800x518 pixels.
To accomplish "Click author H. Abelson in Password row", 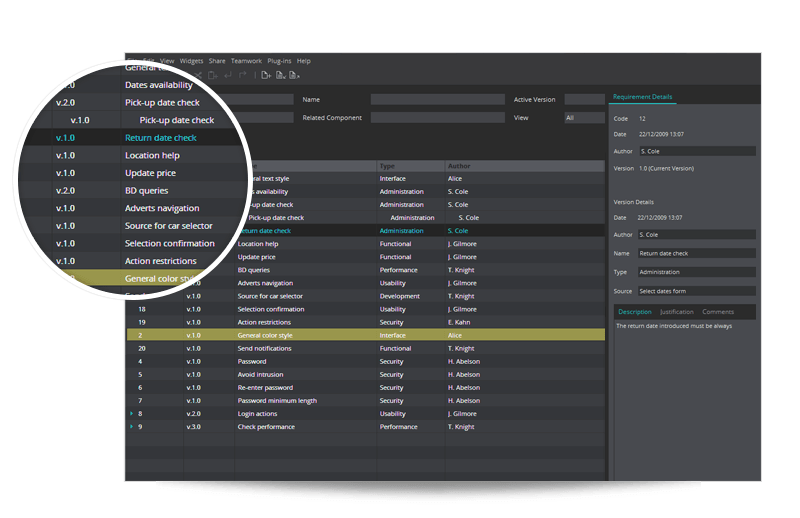I will [464, 361].
